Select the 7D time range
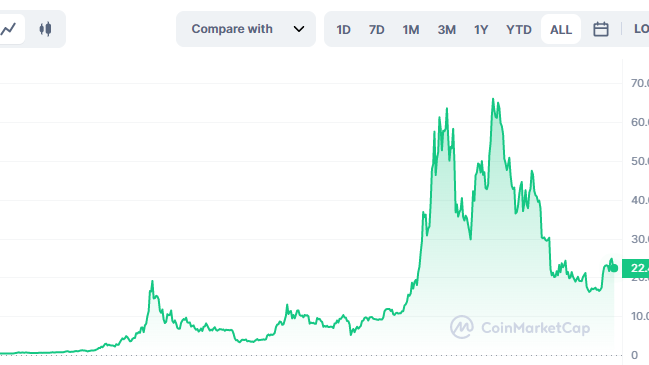 [377, 30]
